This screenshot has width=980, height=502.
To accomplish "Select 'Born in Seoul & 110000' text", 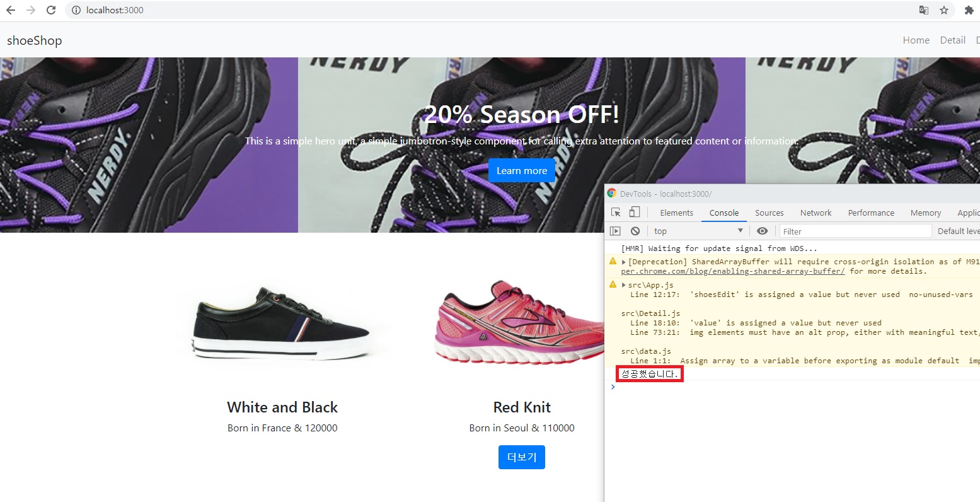I will point(522,428).
